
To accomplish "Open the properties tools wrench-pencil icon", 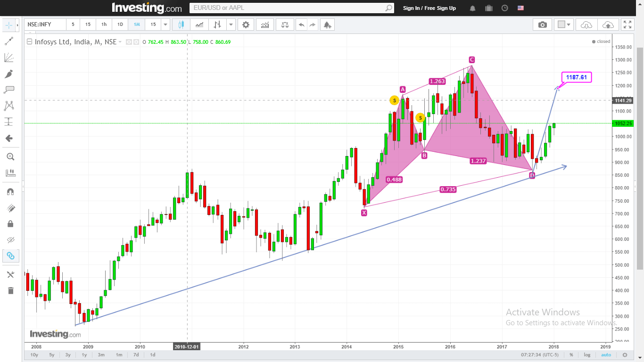I will pos(10,274).
